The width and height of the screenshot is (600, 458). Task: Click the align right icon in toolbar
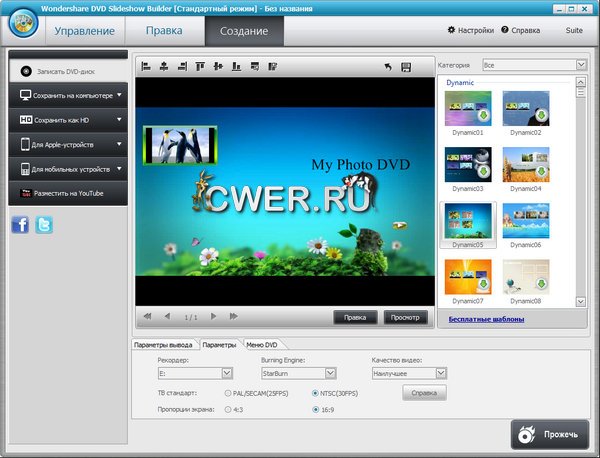(x=181, y=67)
